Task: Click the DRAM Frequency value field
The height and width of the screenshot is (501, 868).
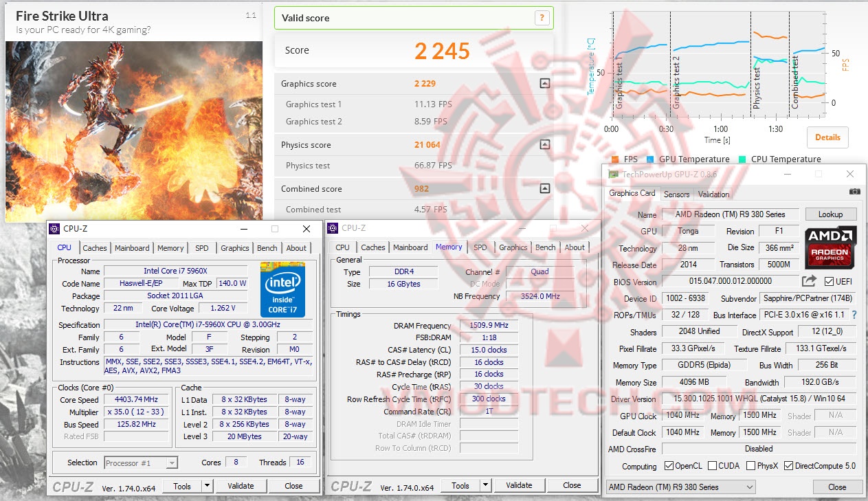Action: pyautogui.click(x=489, y=326)
